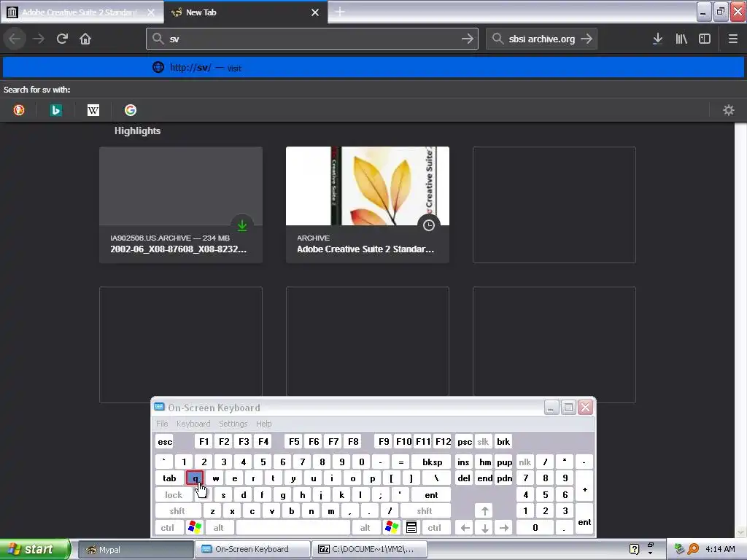Select the New Tab tab
This screenshot has height=560, width=747.
point(246,12)
